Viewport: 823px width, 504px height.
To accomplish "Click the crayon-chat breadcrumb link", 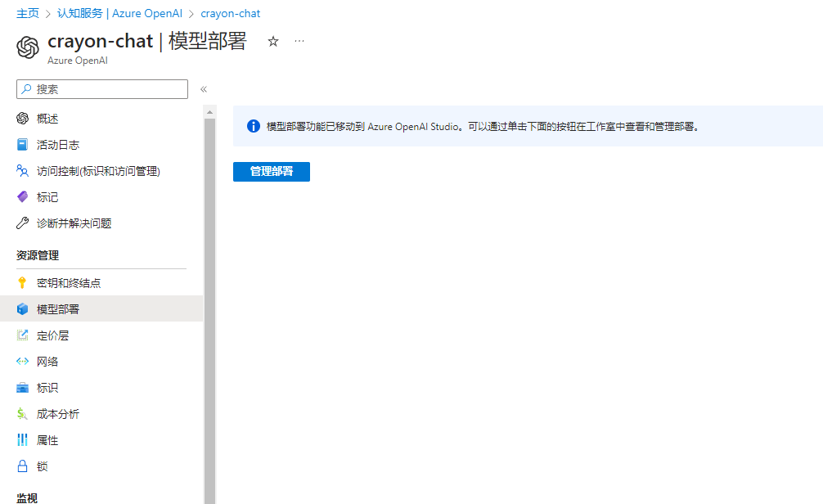I will (x=231, y=13).
